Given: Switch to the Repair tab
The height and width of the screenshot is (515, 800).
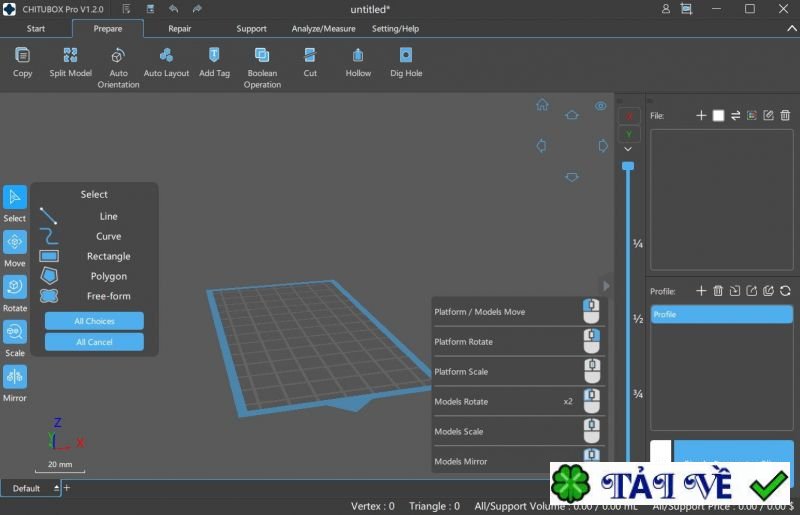Looking at the screenshot, I should (180, 29).
